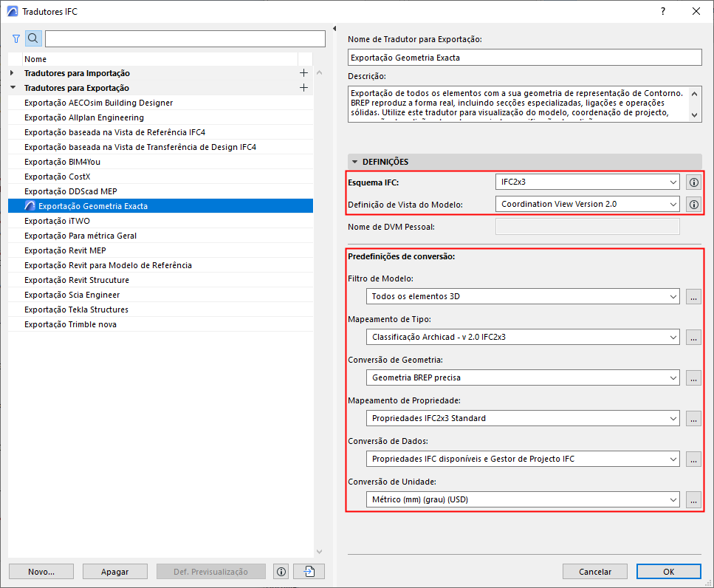Open Definição de Vista do Modelo dropdown
The height and width of the screenshot is (588, 714).
(x=588, y=204)
